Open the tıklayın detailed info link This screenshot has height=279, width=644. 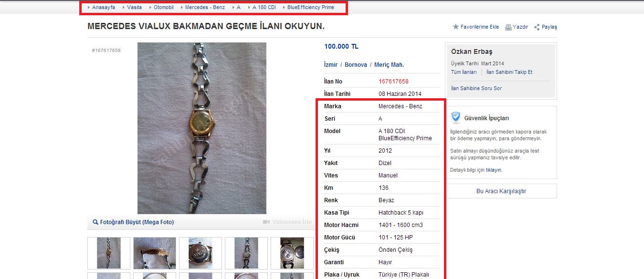click(494, 170)
